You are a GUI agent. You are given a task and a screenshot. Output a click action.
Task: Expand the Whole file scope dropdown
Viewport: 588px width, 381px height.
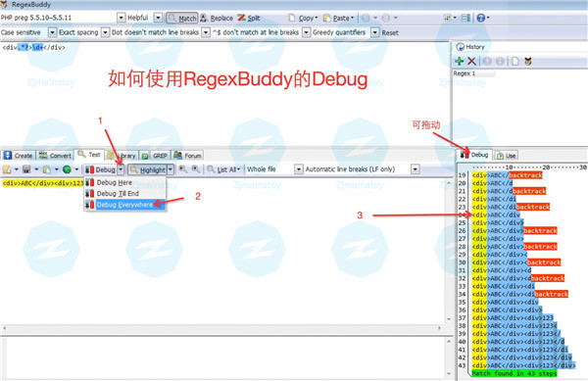(299, 169)
